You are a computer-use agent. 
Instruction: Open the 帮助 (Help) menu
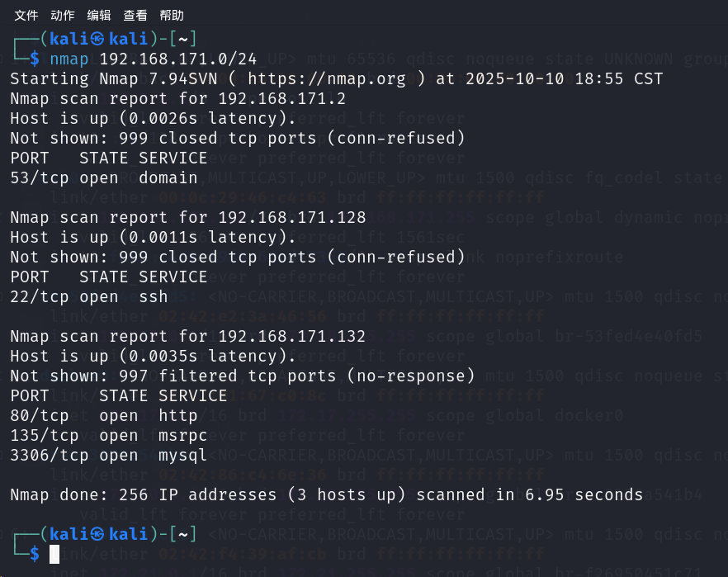(172, 16)
